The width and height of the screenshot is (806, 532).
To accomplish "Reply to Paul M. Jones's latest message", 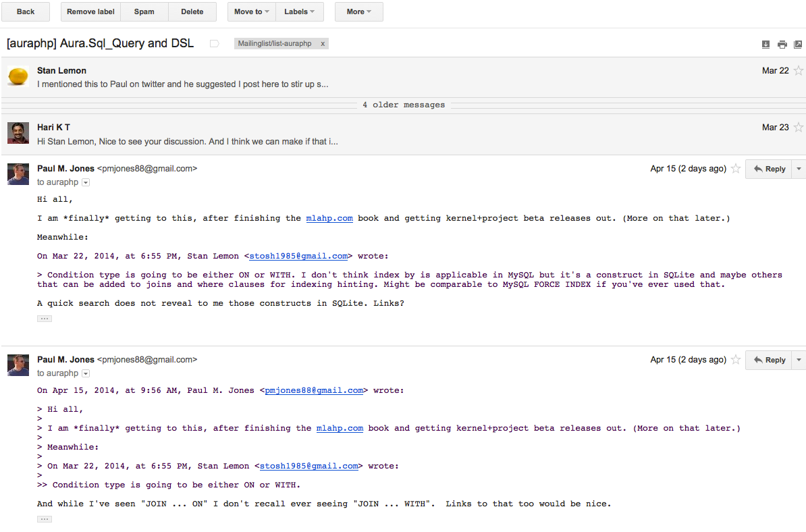I will [769, 360].
